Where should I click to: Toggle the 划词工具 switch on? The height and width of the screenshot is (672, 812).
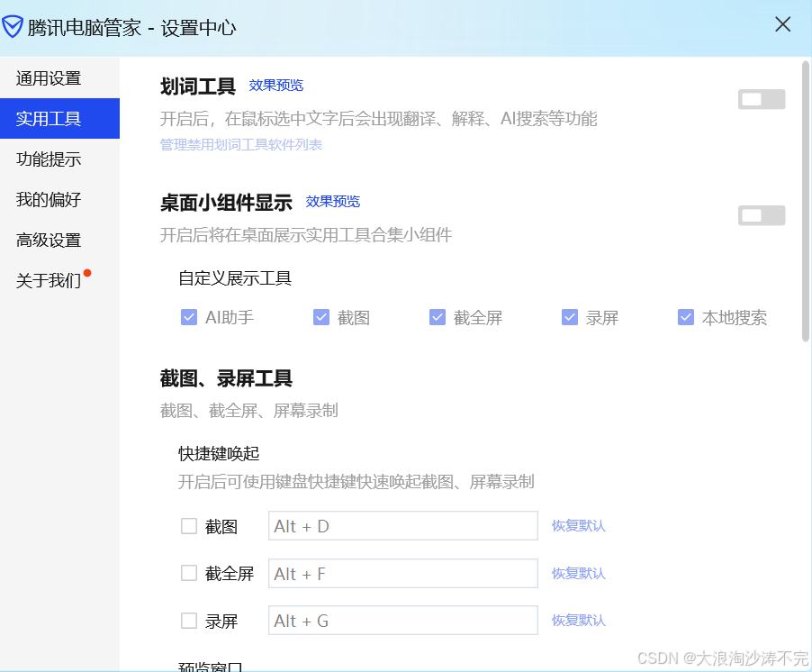pyautogui.click(x=762, y=99)
